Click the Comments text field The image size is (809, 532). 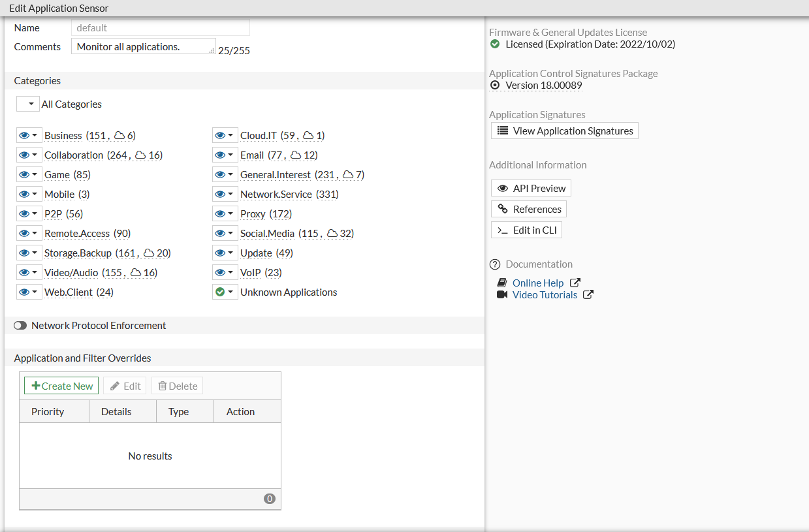coord(142,47)
